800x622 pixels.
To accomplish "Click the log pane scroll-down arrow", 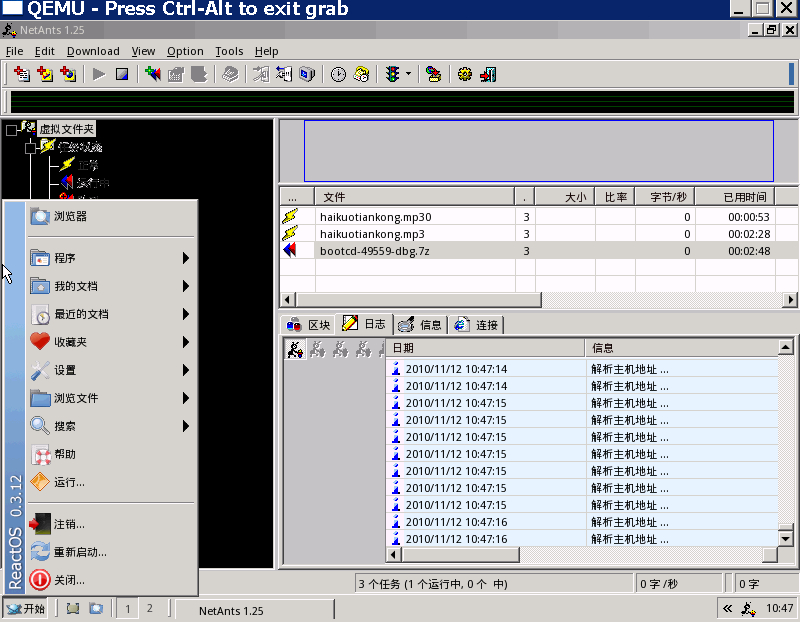I will pyautogui.click(x=785, y=538).
